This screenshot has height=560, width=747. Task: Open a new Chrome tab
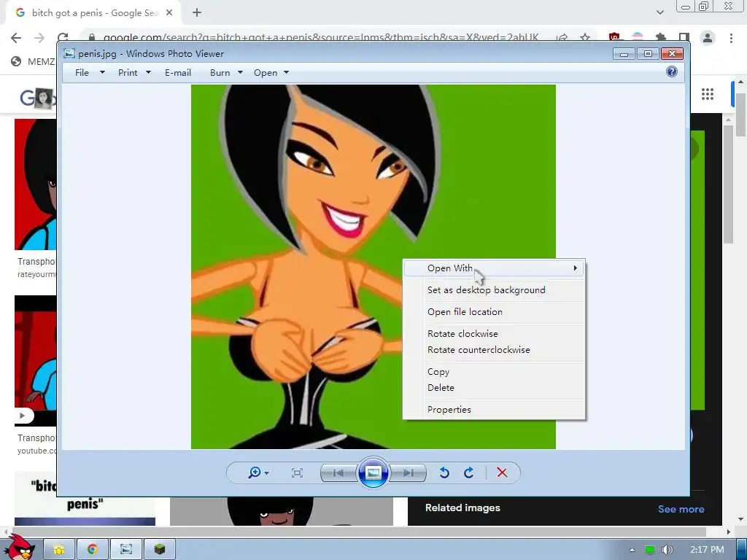point(197,13)
